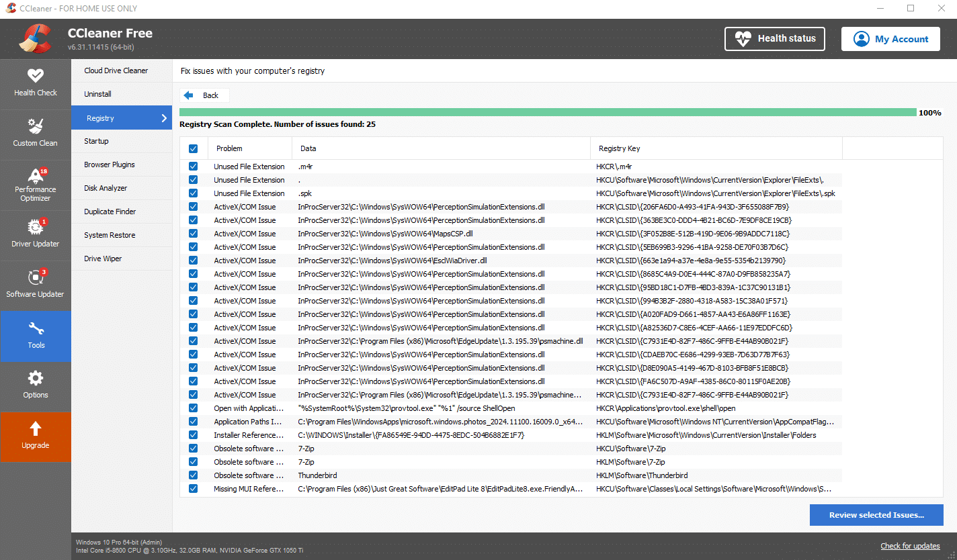Click the red 18 Performance Optimizer badge
This screenshot has height=560, width=957.
(44, 171)
